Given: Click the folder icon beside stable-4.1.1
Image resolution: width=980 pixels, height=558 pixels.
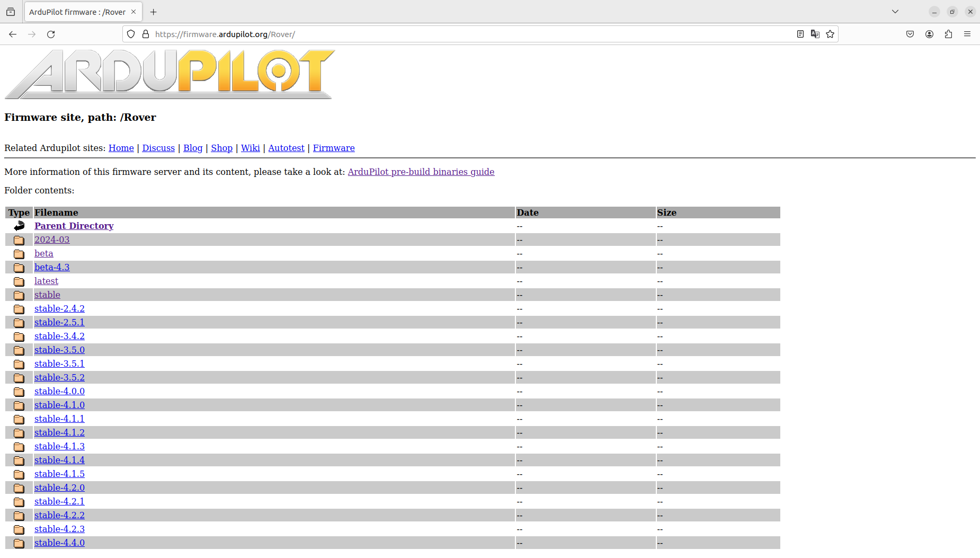Looking at the screenshot, I should [x=19, y=419].
